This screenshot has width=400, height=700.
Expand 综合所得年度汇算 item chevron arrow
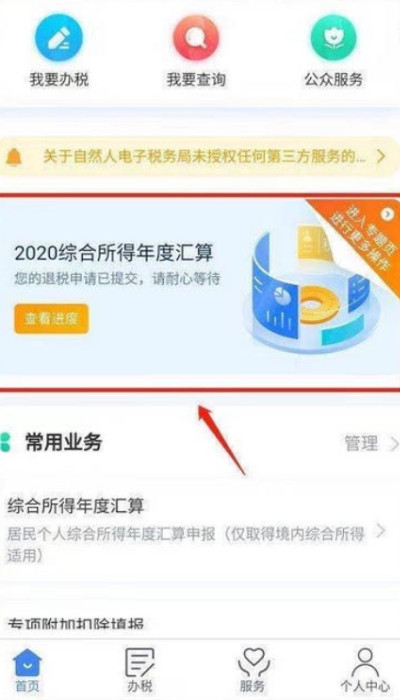point(381,531)
